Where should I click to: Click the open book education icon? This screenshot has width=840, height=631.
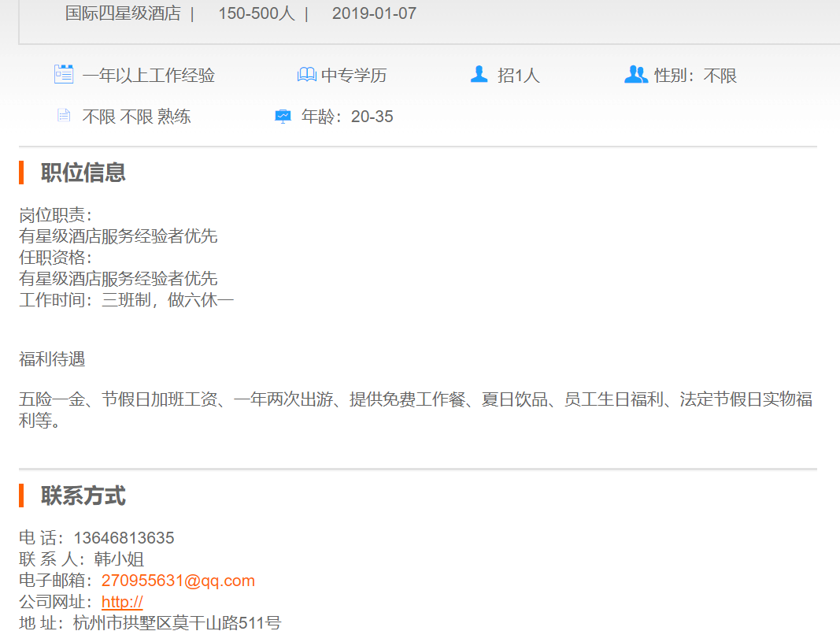306,75
